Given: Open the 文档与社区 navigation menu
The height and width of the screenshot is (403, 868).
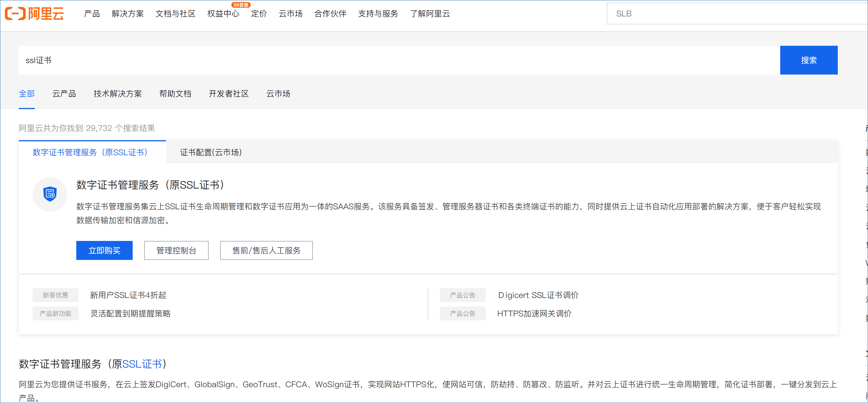Looking at the screenshot, I should click(x=176, y=14).
